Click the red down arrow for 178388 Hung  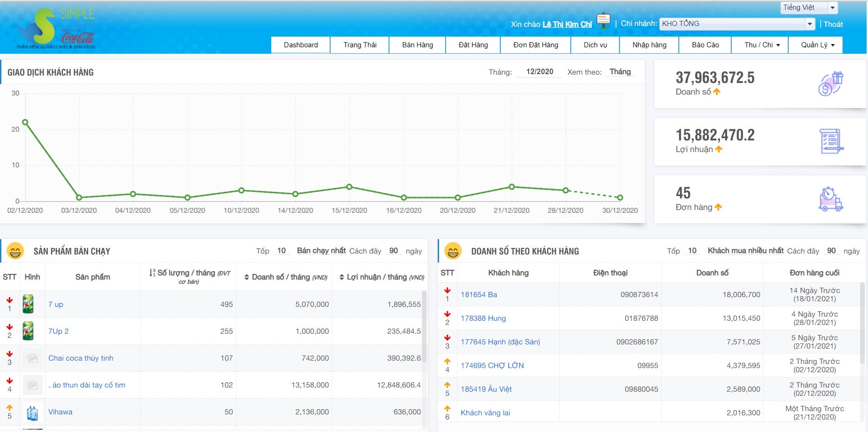click(x=447, y=314)
